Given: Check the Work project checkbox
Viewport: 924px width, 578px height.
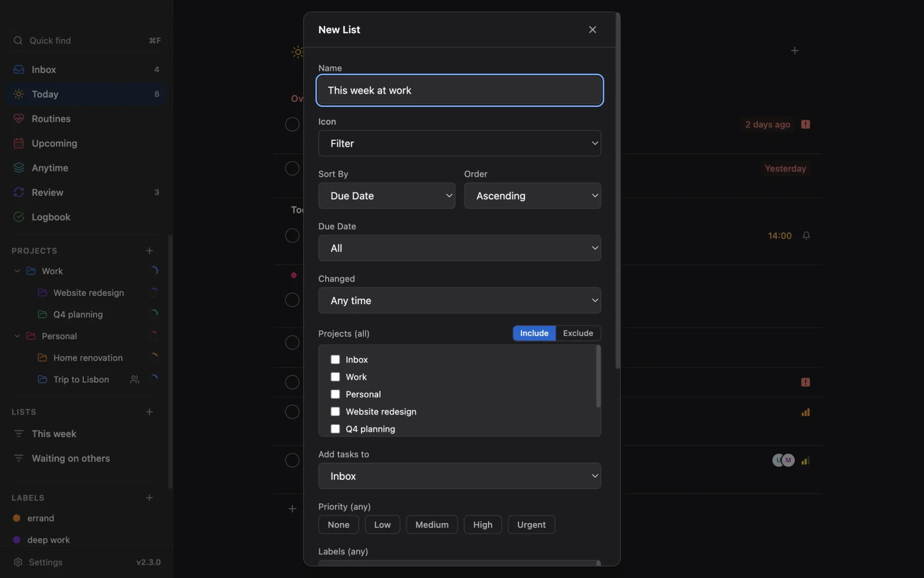Looking at the screenshot, I should (335, 377).
